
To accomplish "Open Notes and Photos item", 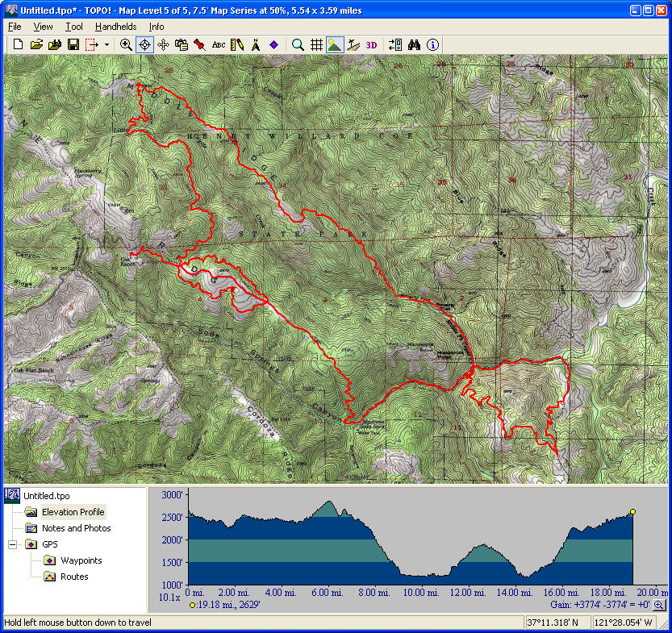I will click(76, 528).
